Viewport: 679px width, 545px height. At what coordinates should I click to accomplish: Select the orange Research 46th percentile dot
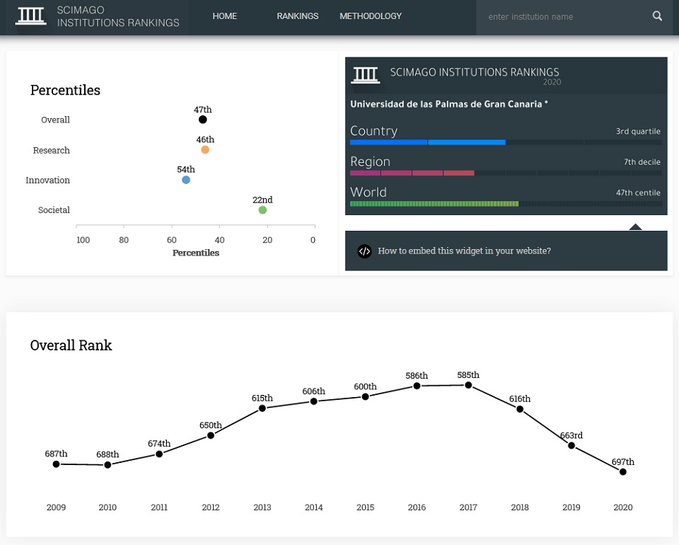point(205,150)
